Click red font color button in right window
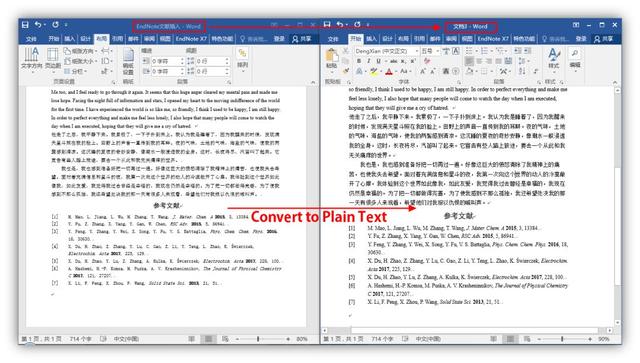 click(389, 72)
